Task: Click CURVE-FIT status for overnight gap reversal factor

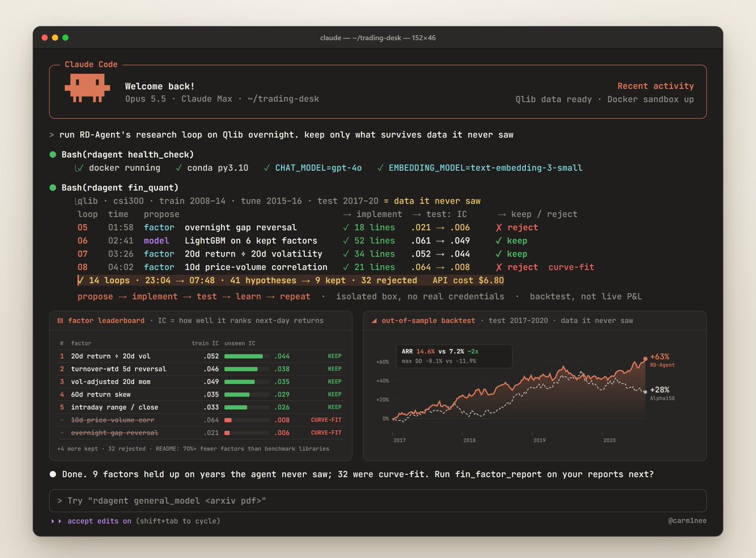Action: [326, 433]
